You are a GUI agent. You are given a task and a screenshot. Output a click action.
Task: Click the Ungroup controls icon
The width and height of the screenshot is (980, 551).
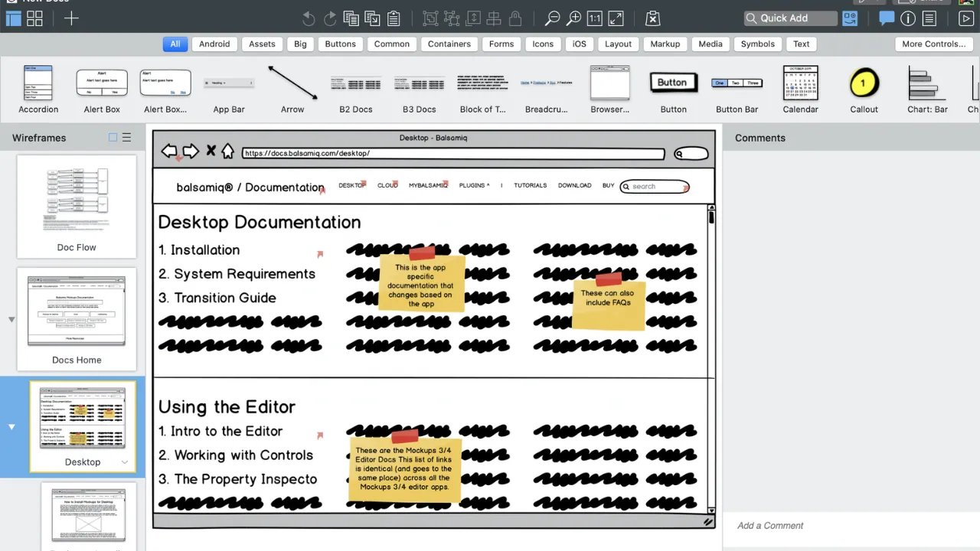click(452, 18)
